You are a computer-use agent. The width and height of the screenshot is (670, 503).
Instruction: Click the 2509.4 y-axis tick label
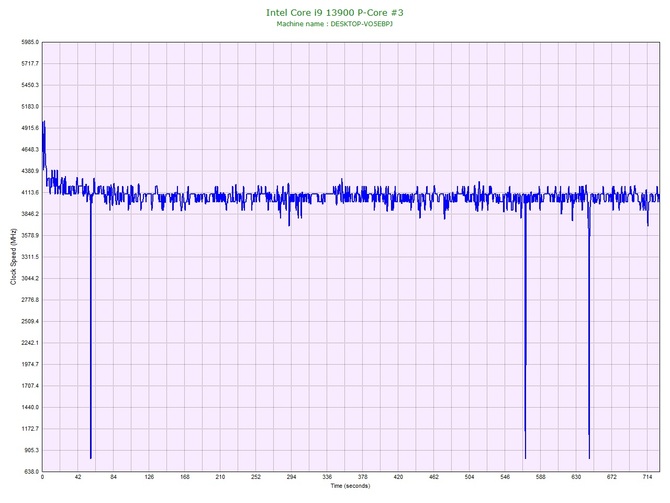click(x=30, y=321)
